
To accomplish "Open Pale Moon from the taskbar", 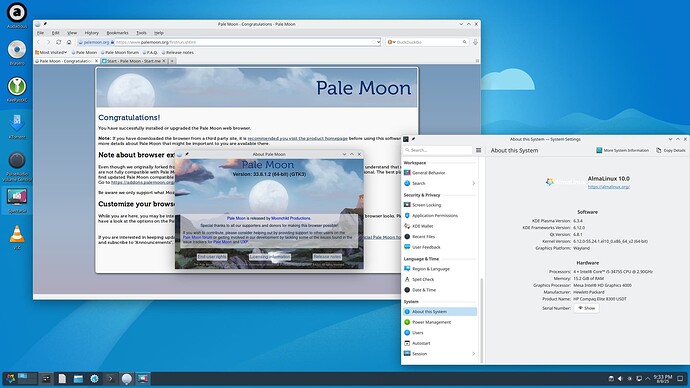I will tap(127, 379).
